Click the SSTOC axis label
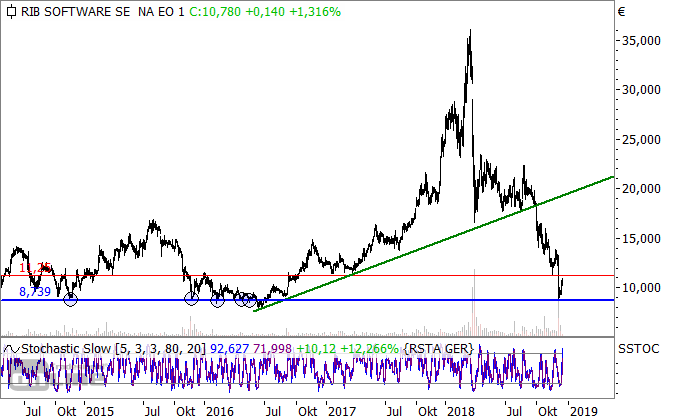Image resolution: width=680 pixels, height=420 pixels. pos(638,349)
